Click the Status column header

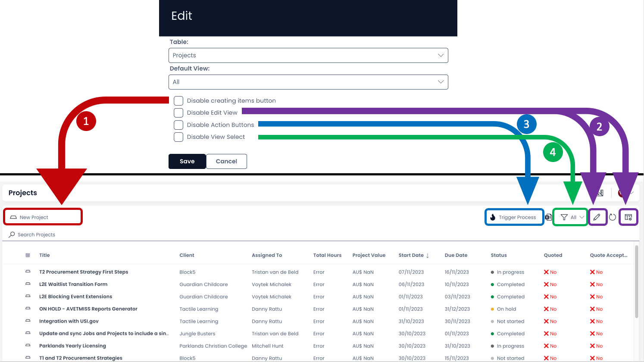499,255
